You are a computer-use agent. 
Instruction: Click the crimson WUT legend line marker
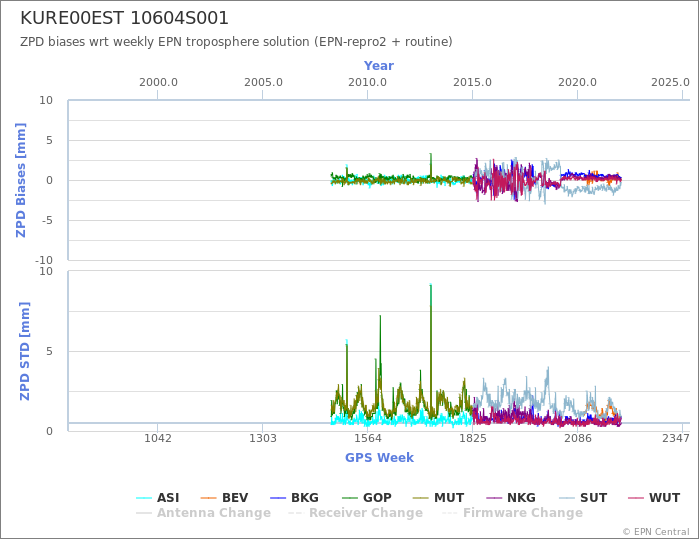(636, 498)
